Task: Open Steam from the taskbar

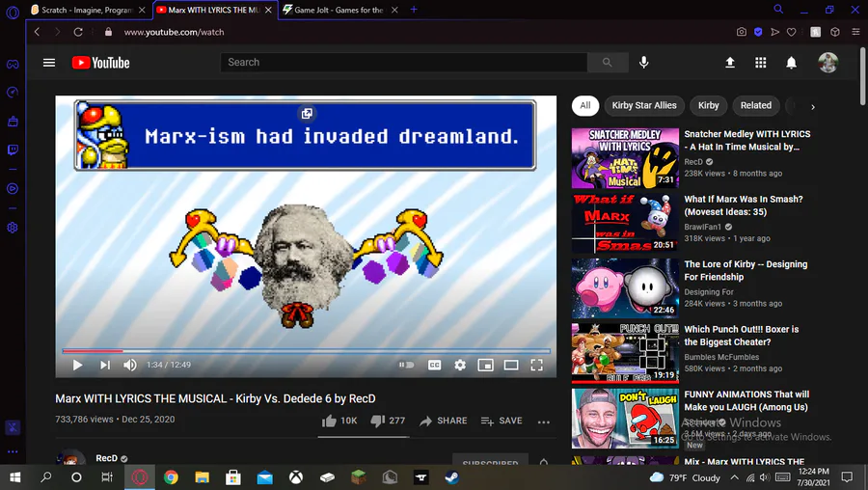Action: (451, 477)
